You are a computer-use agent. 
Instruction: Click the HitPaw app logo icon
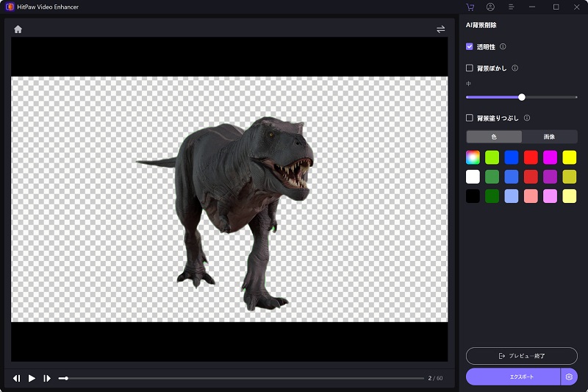[x=10, y=7]
